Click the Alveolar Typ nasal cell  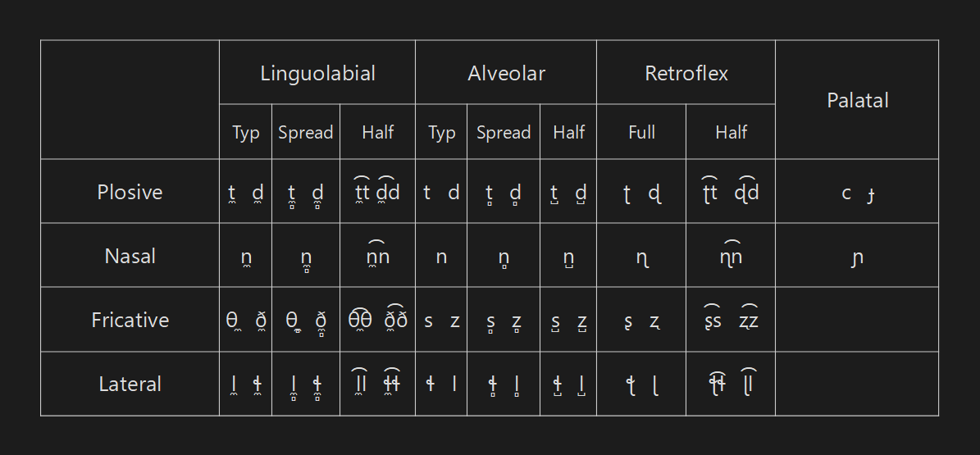(x=441, y=257)
